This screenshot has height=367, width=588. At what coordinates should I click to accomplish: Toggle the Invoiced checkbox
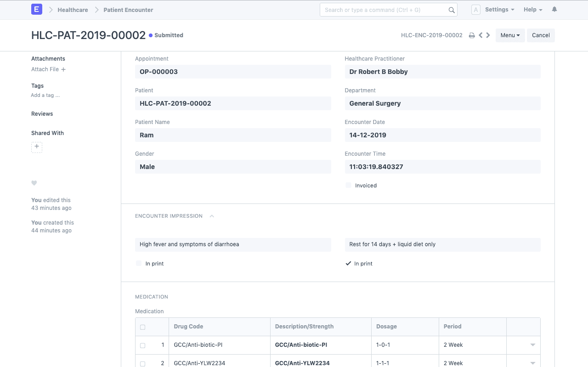pyautogui.click(x=349, y=186)
